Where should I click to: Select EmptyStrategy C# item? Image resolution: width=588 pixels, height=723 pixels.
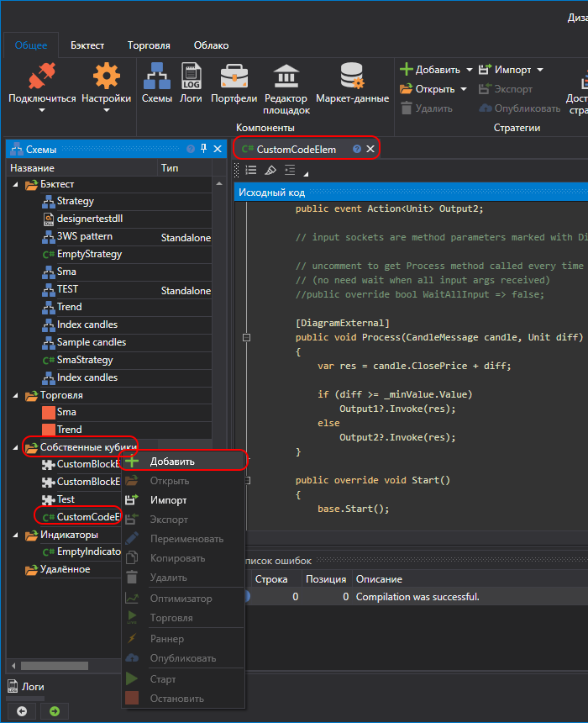[89, 254]
